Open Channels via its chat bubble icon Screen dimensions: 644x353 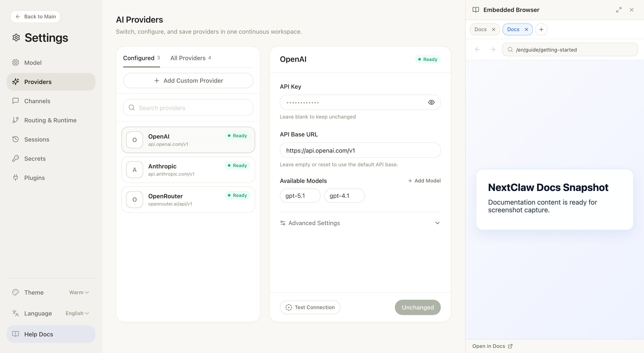[x=16, y=101]
